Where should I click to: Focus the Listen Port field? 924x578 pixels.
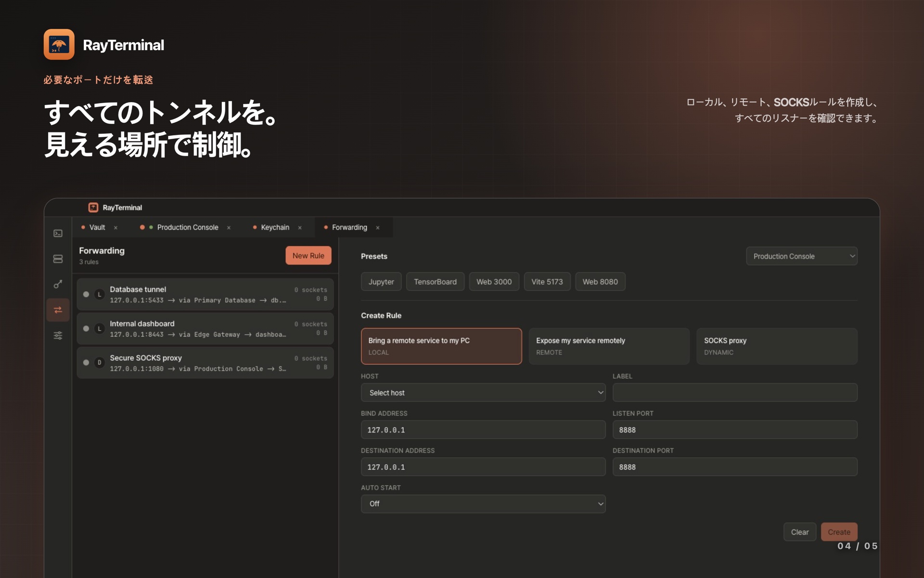coord(735,430)
